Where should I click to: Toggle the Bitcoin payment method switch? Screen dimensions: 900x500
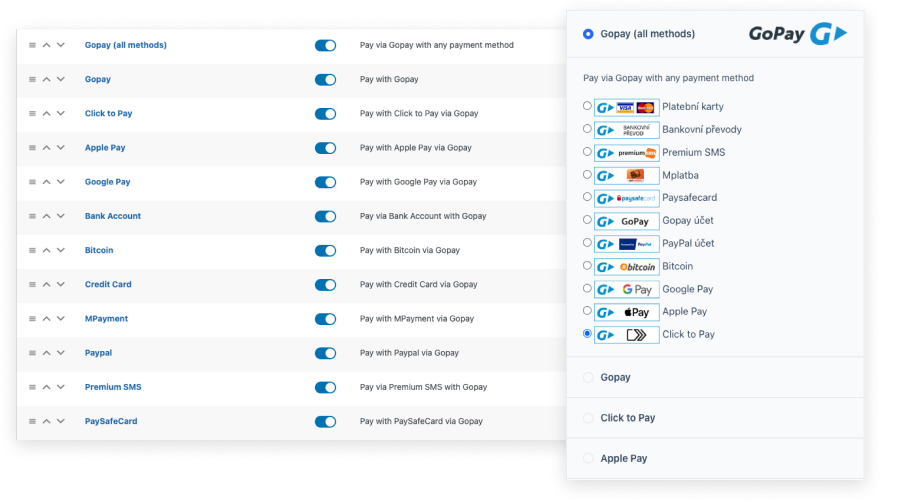[x=325, y=250]
